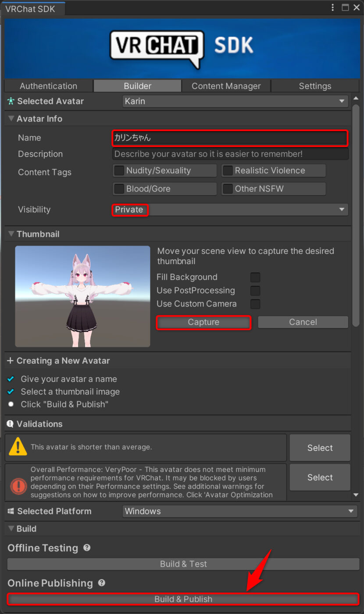Viewport: 364px width, 614px height.
Task: Toggle the Fill Background checkbox
Action: pos(255,277)
